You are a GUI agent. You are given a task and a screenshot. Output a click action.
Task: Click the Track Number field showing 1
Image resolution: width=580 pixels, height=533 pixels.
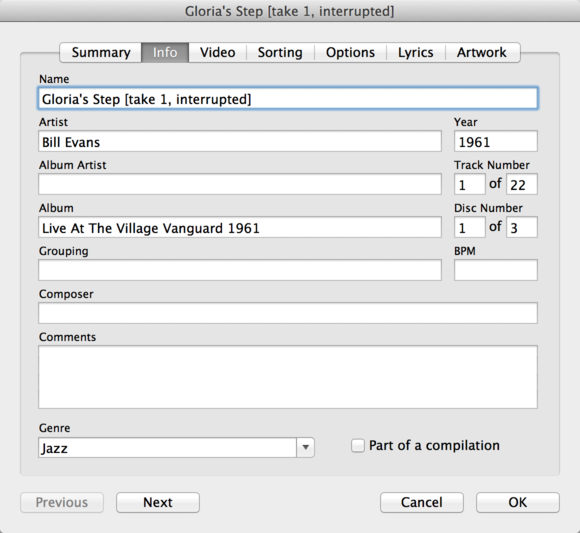(469, 184)
